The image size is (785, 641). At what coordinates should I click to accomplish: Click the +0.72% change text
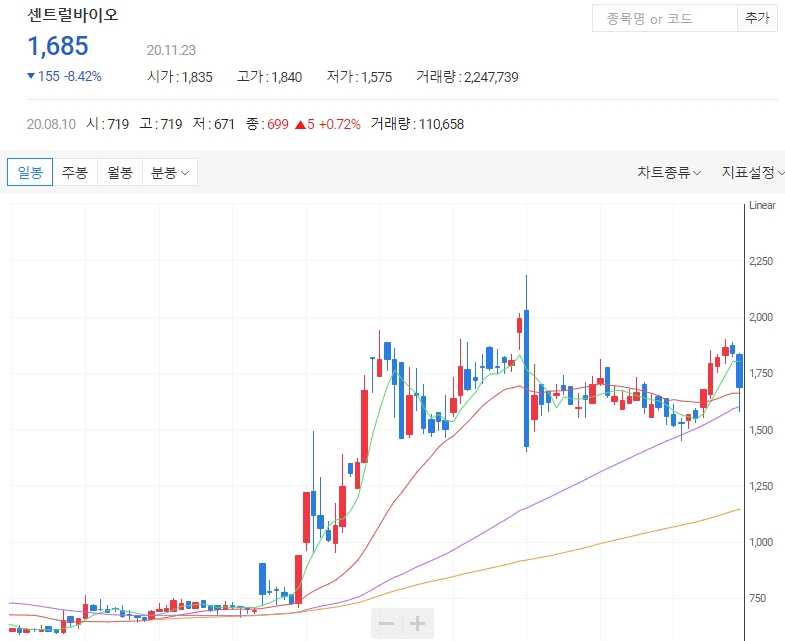339,124
